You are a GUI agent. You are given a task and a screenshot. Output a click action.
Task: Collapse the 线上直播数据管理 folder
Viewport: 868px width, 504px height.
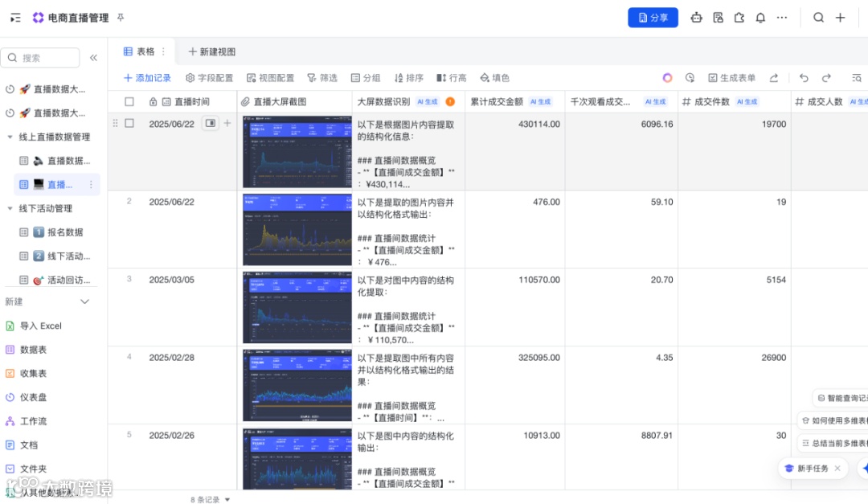click(10, 137)
